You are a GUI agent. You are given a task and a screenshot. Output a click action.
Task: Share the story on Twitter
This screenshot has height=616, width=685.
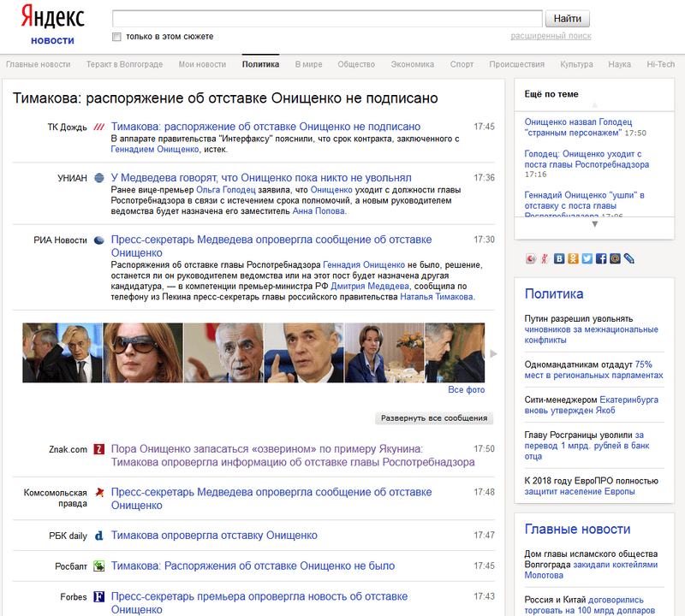tap(587, 259)
